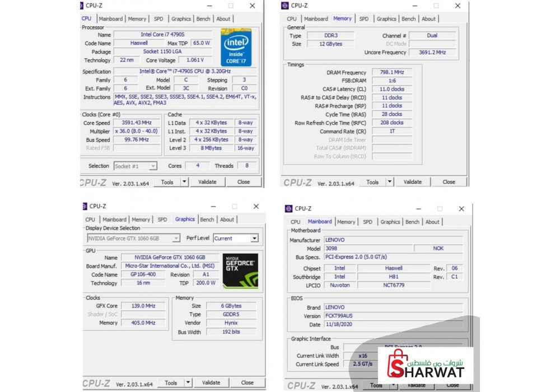Click the LPCIO NCT6779 value
This screenshot has height=392, width=560.
(394, 285)
